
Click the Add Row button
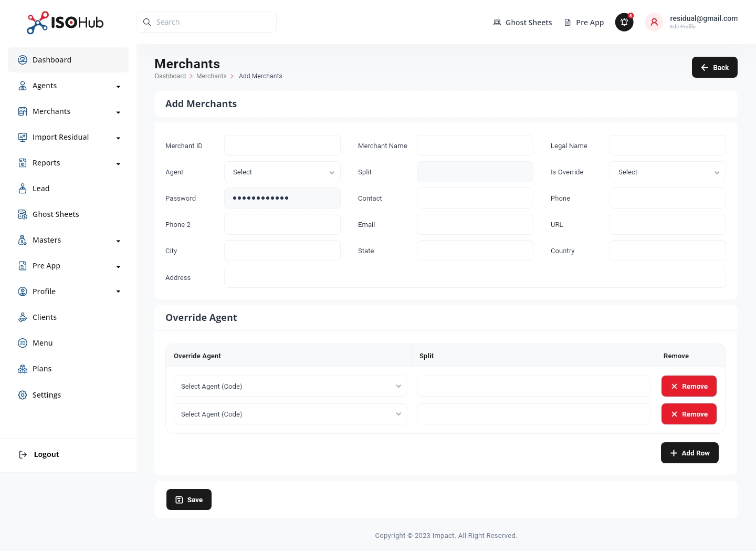click(690, 453)
